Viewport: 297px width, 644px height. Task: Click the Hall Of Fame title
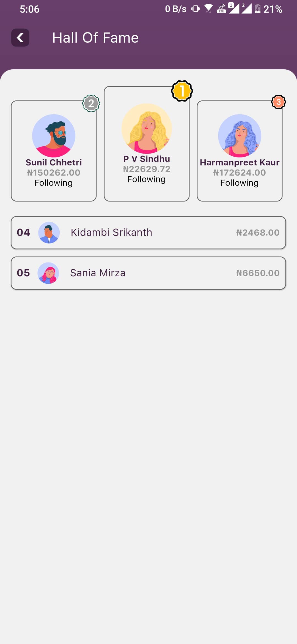click(95, 38)
